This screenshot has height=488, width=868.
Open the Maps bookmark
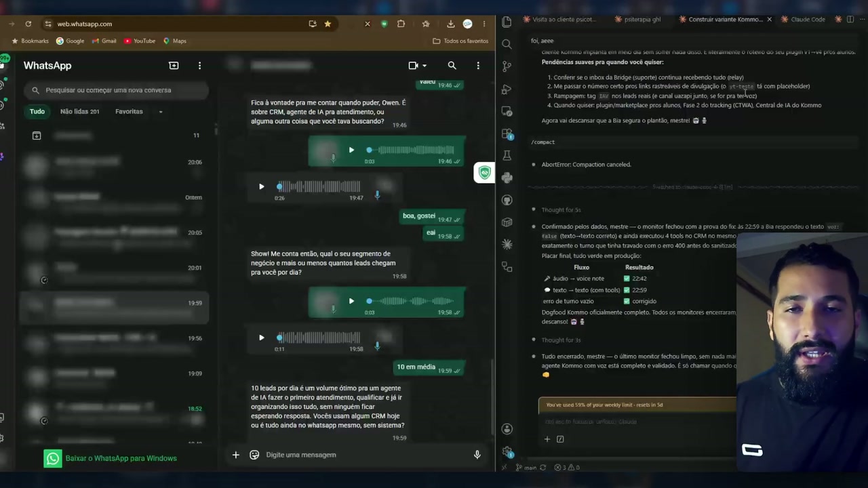coord(174,41)
